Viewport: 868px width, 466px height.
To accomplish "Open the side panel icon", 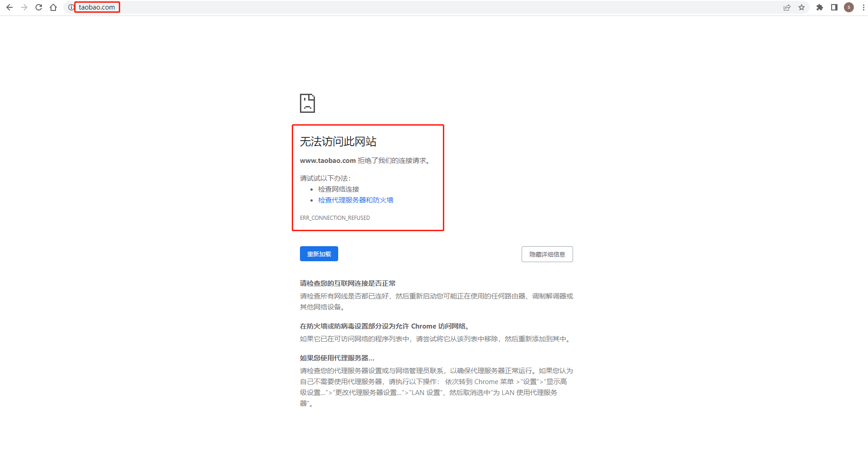I will (x=834, y=7).
